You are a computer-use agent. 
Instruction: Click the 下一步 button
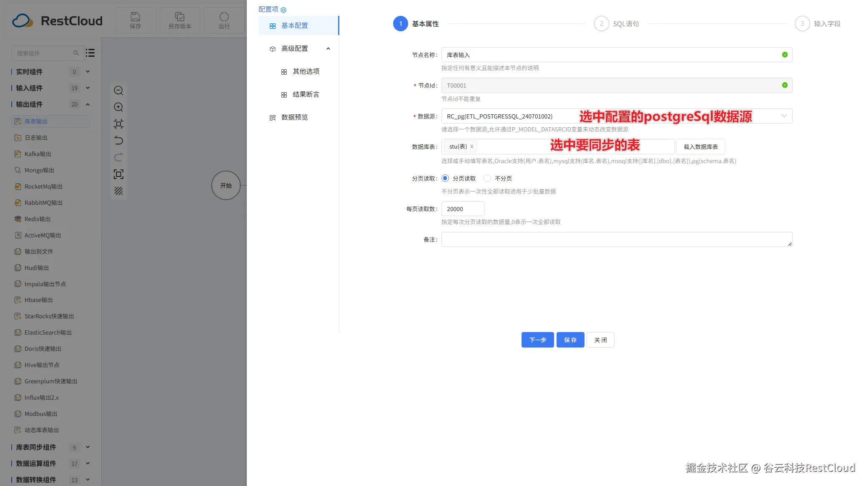[x=537, y=340]
